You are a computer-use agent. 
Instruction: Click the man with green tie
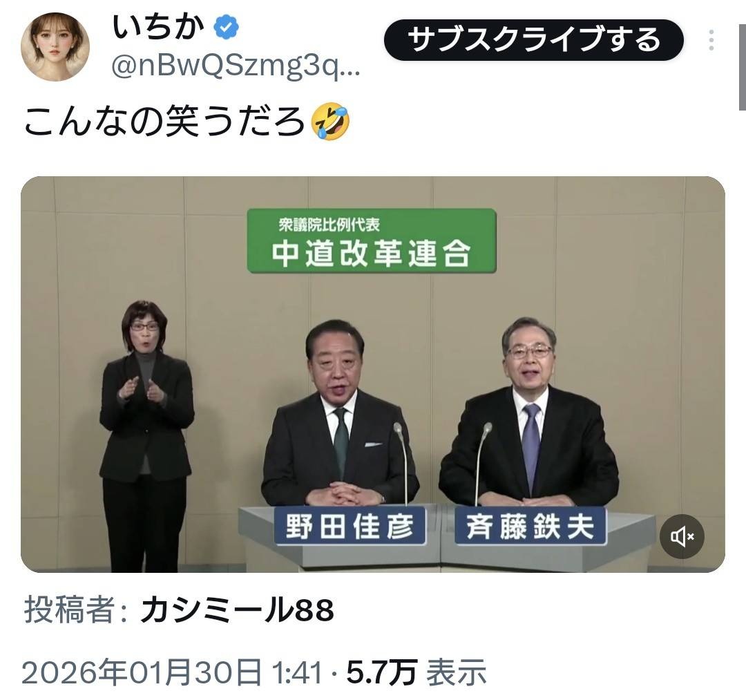click(x=340, y=413)
